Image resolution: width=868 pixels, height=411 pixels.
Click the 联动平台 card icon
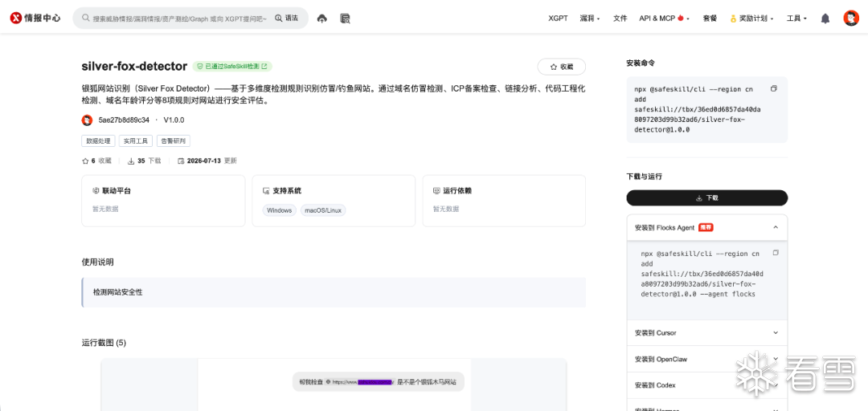click(x=96, y=191)
